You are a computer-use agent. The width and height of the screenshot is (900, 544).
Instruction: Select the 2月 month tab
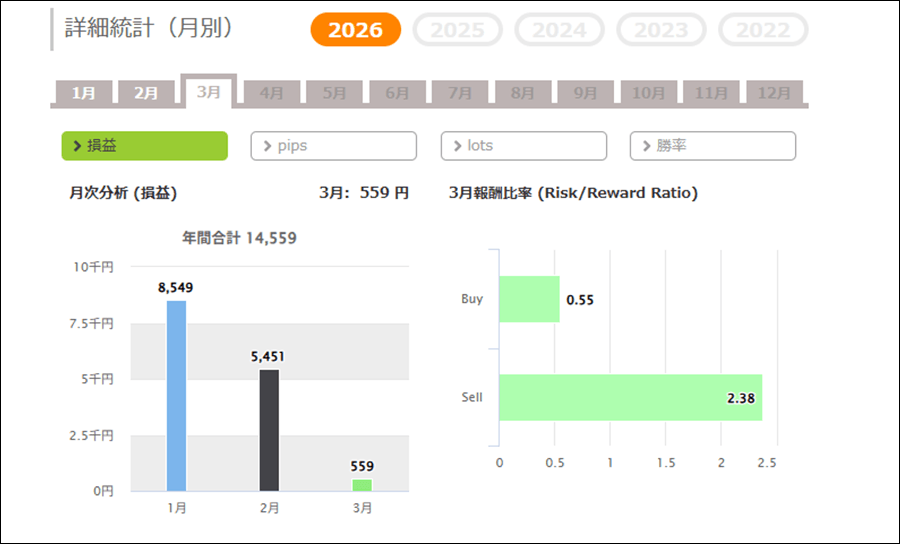tap(146, 93)
